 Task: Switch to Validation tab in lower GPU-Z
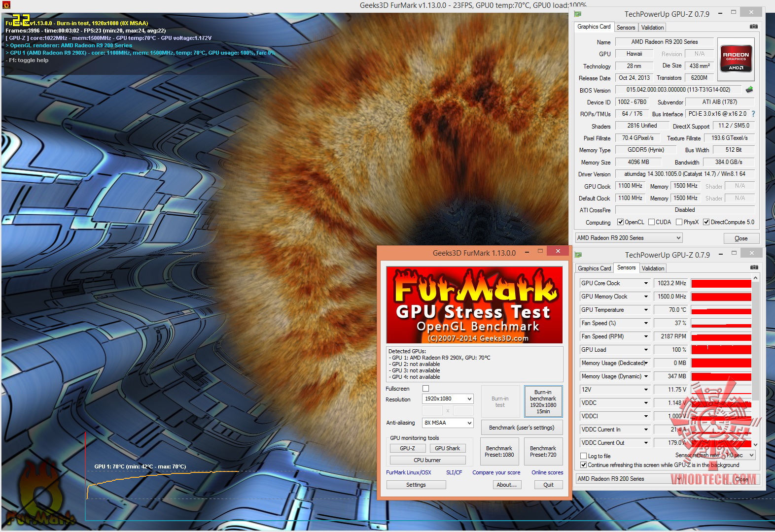point(653,268)
